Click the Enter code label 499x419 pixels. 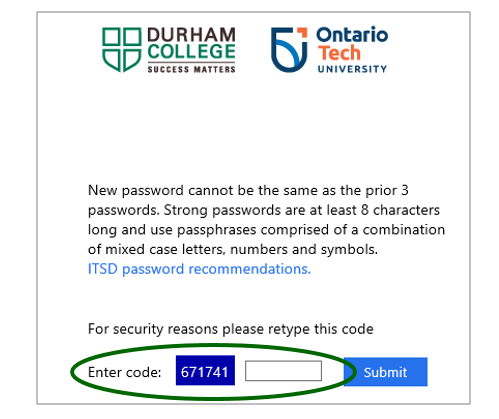click(x=125, y=372)
